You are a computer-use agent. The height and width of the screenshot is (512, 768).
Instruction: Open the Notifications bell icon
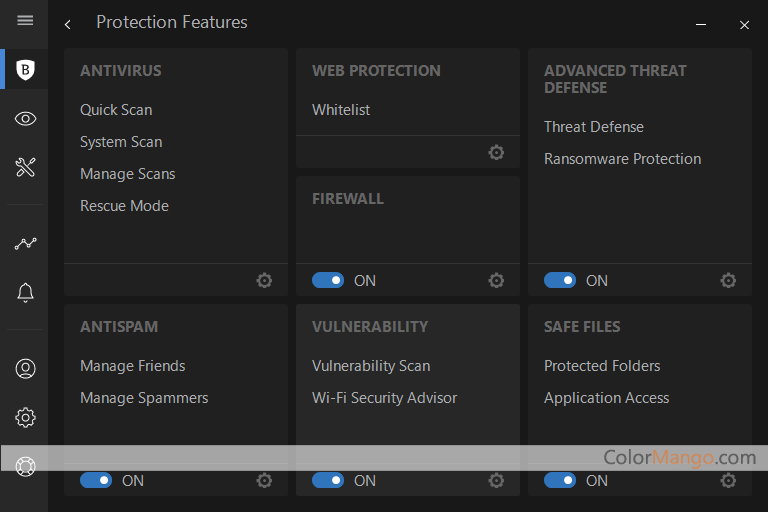point(26,293)
